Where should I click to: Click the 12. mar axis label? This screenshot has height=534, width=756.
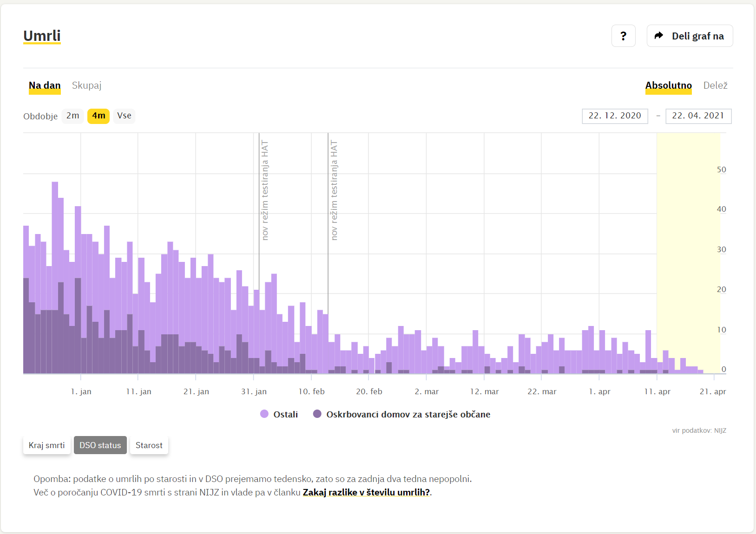[484, 391]
